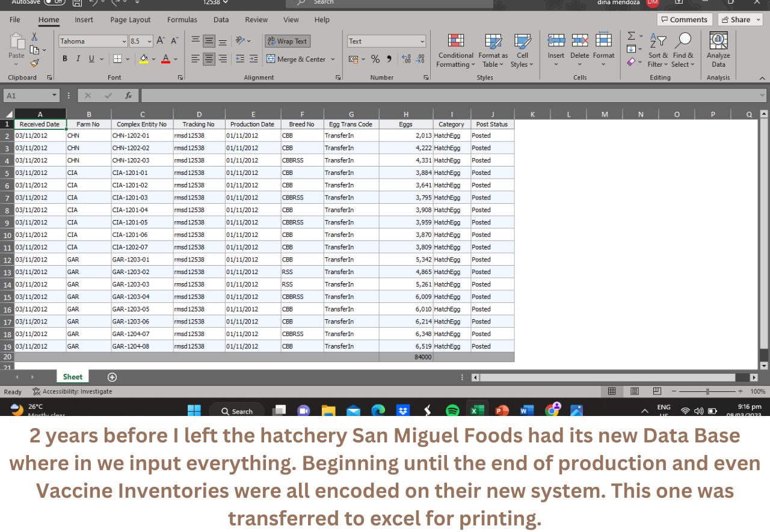770x532 pixels.
Task: Switch to the Review tab
Action: tap(256, 20)
